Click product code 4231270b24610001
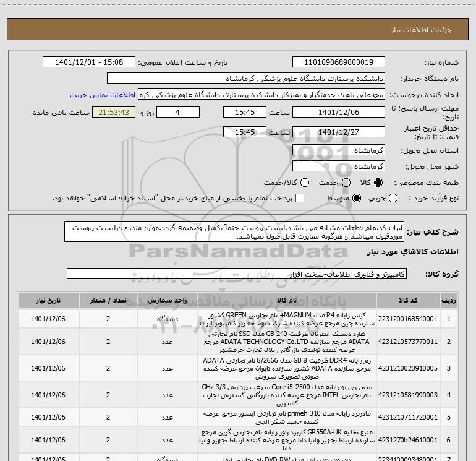476x461 pixels. [408, 440]
